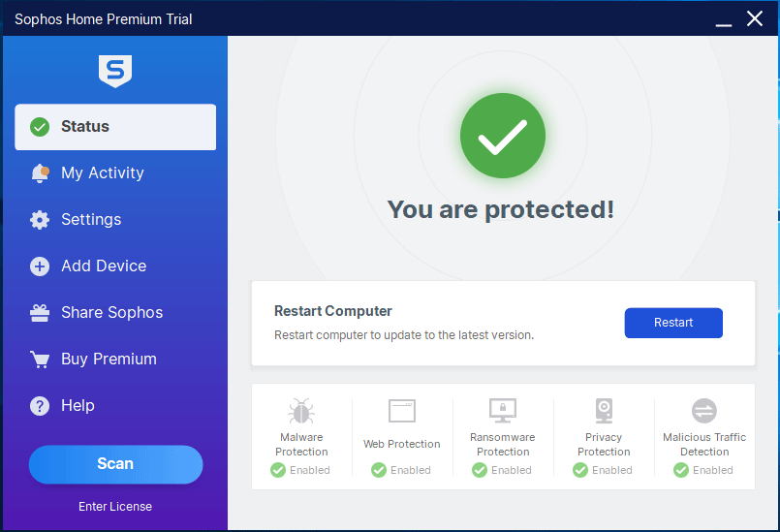Click the Share Sophos gift icon
This screenshot has height=532, width=780.
coord(40,313)
